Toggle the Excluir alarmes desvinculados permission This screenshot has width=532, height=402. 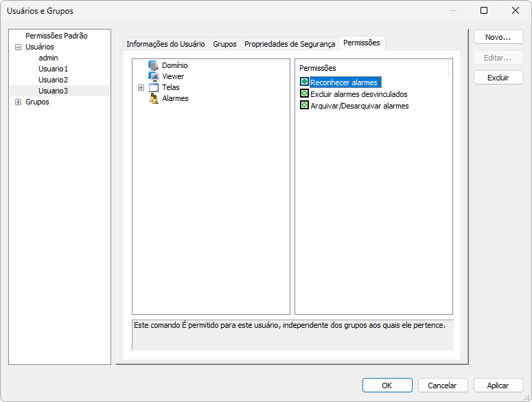[x=305, y=94]
